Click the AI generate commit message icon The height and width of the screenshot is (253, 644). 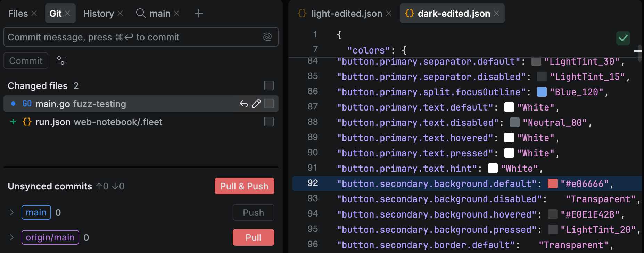(267, 37)
